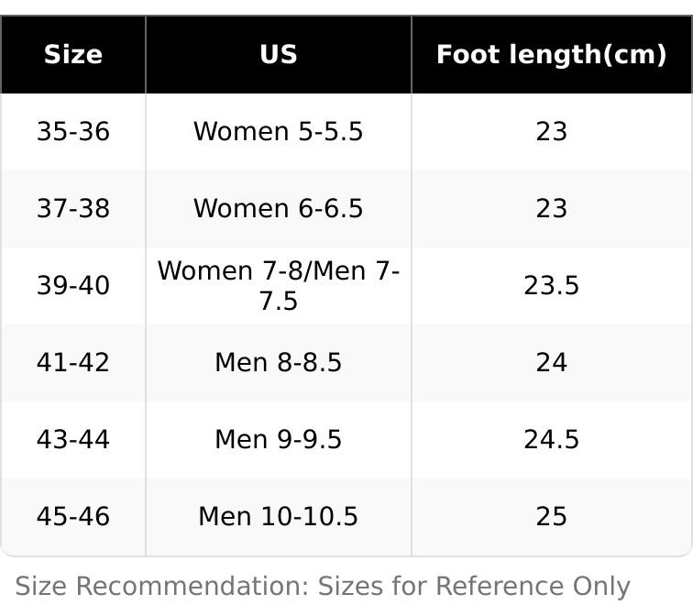Image resolution: width=693 pixels, height=616 pixels.
Task: Click foot length 25 value
Action: (x=551, y=517)
